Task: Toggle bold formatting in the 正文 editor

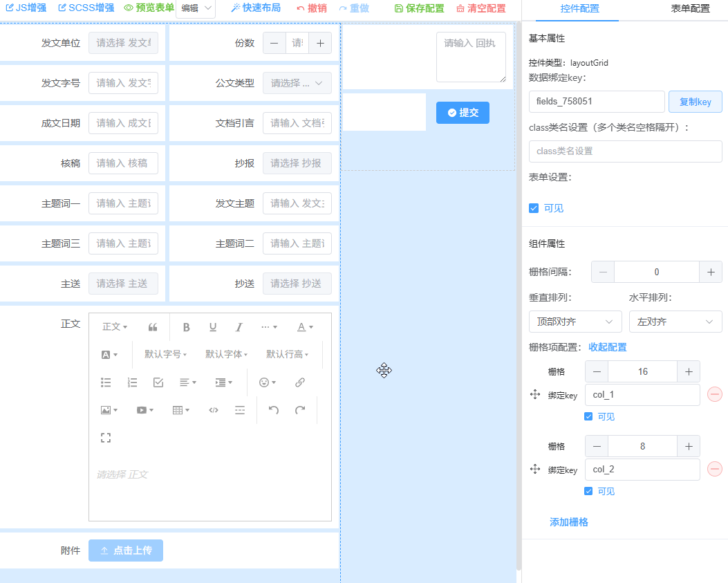Action: (x=186, y=327)
